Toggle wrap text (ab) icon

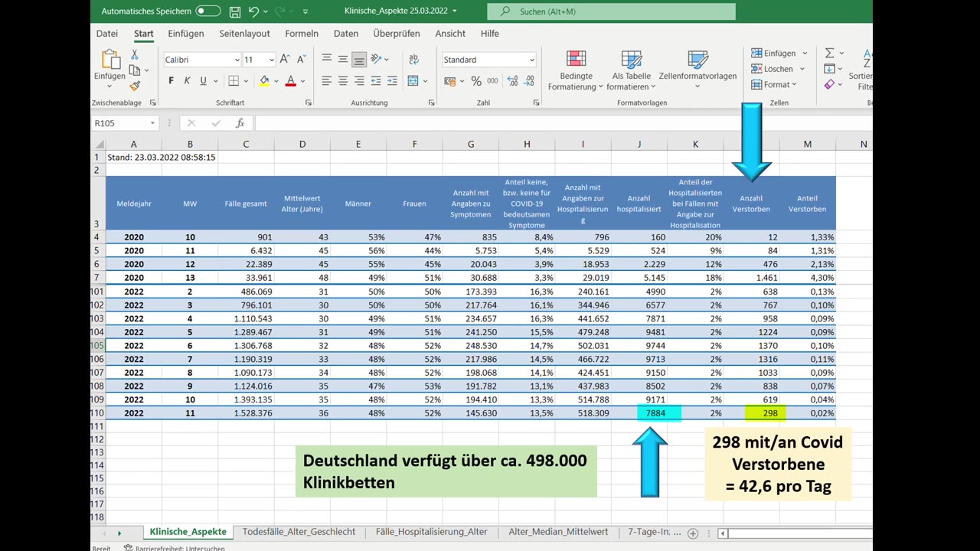pyautogui.click(x=413, y=60)
